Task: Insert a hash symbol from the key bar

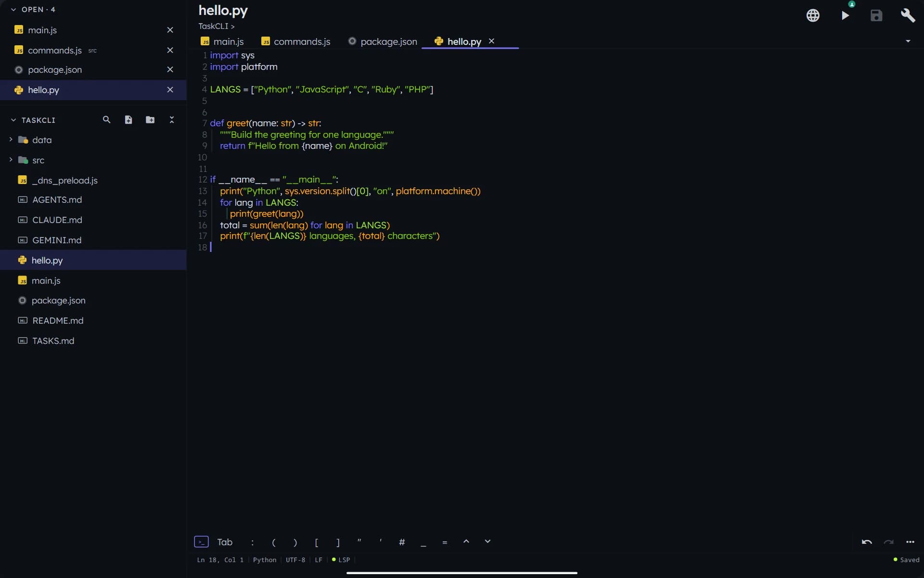Action: [x=402, y=542]
